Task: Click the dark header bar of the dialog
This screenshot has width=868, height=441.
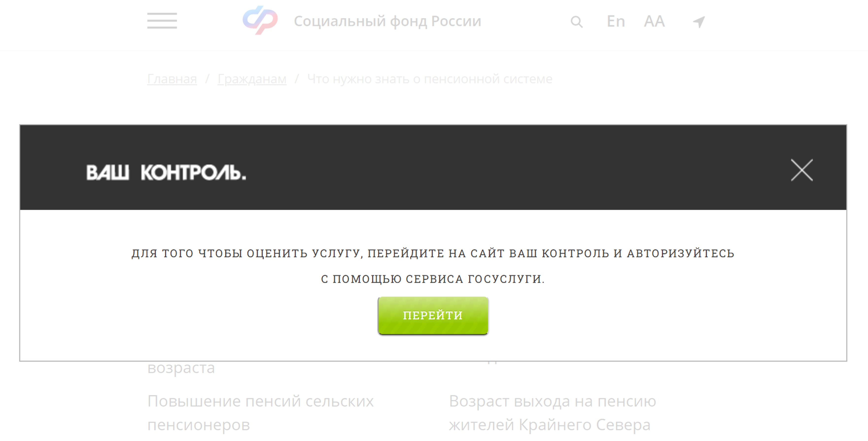Action: [x=433, y=168]
